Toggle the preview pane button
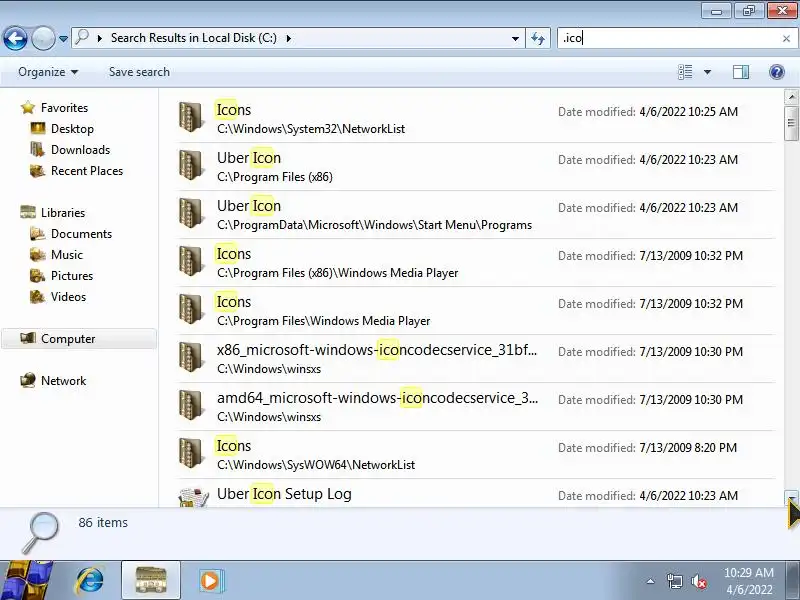Screen dimensions: 800x600 pyautogui.click(x=741, y=72)
